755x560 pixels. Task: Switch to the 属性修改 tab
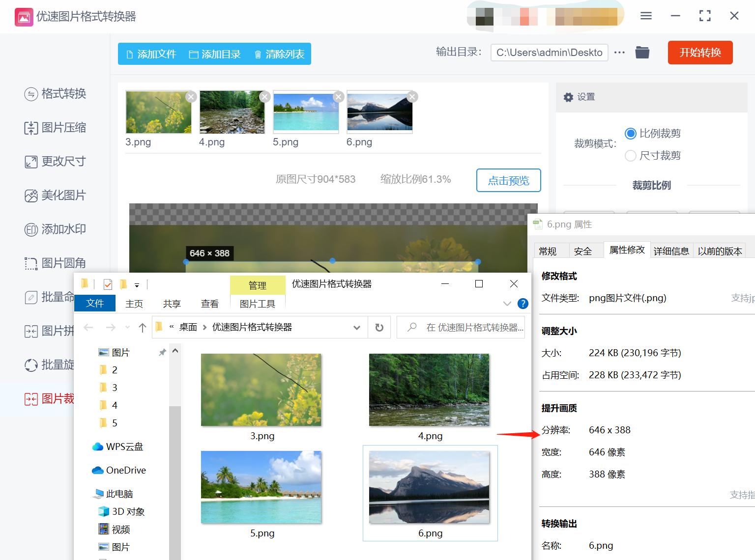pos(627,250)
